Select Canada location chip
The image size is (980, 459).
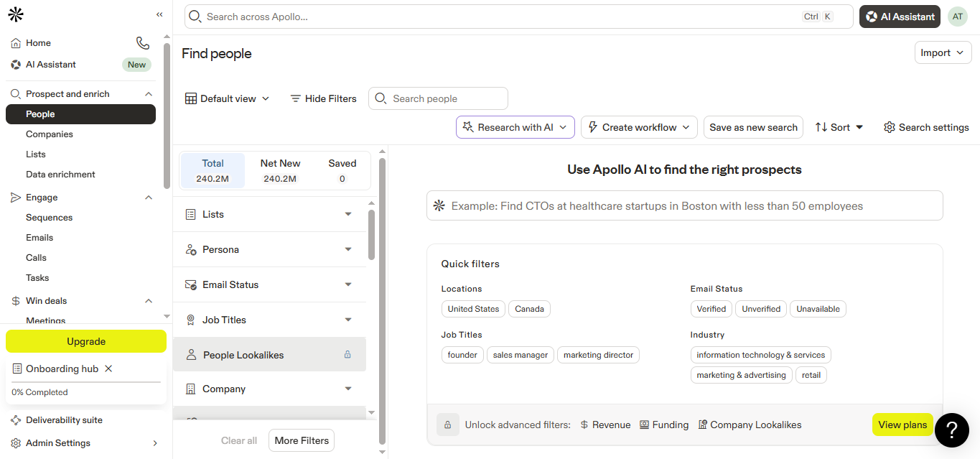[530, 309]
